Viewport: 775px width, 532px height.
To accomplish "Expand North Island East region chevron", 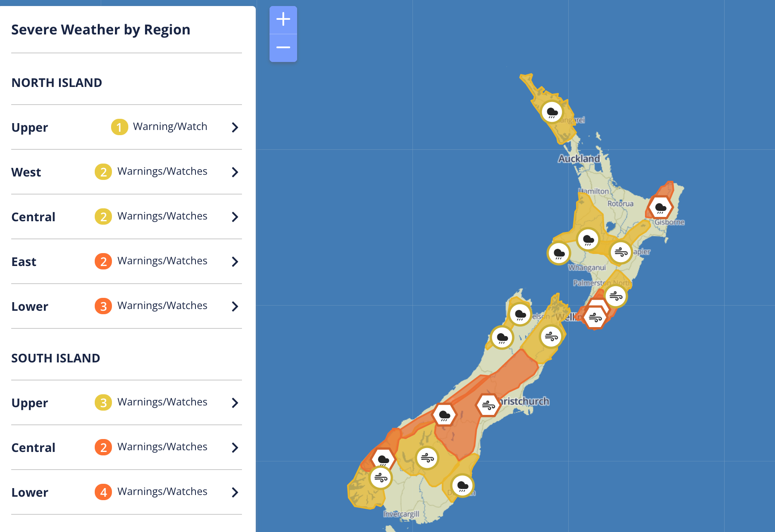I will click(235, 262).
